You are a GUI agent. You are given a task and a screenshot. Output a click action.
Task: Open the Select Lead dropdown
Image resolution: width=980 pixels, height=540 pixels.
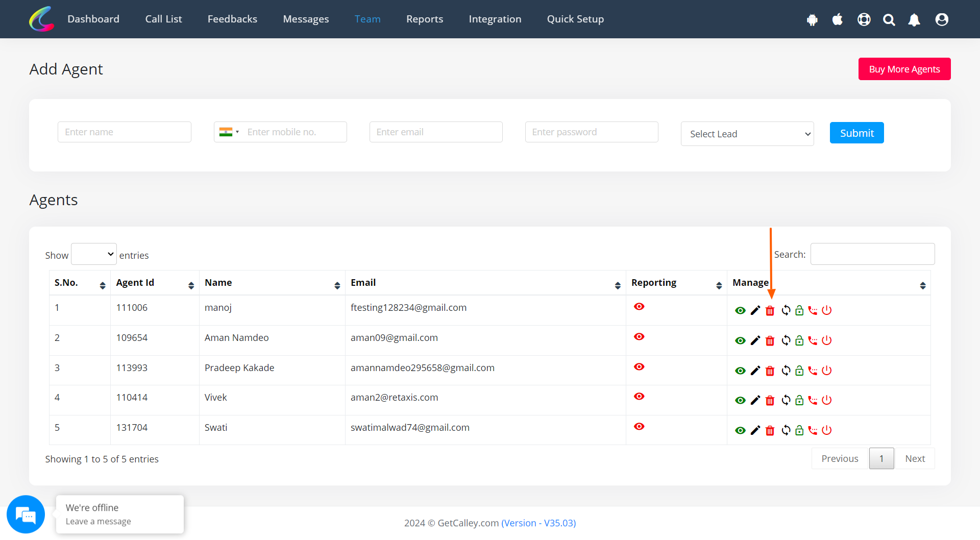(x=747, y=134)
